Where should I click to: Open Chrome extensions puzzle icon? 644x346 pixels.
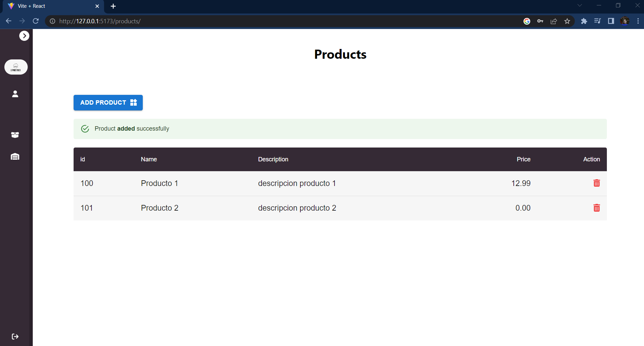pos(584,21)
